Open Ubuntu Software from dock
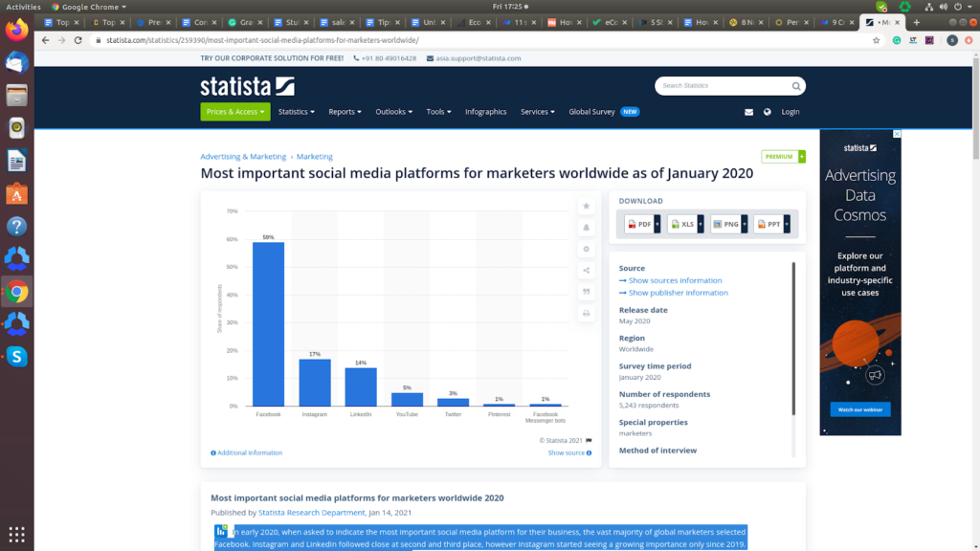 (17, 193)
